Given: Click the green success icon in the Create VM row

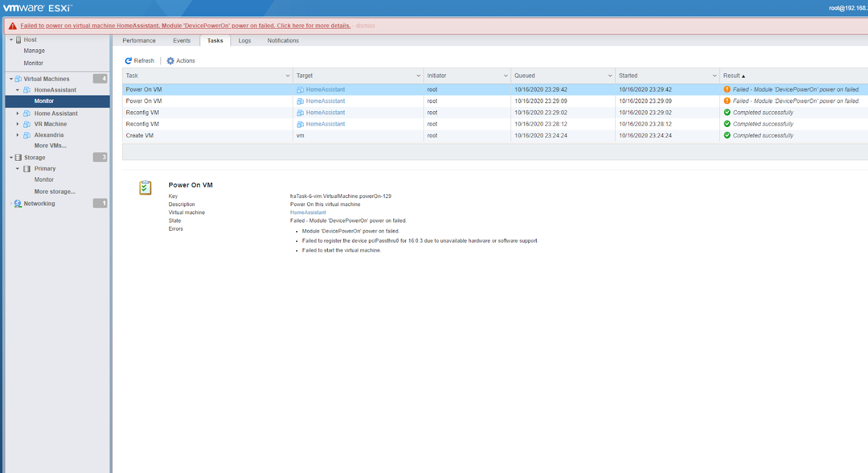Looking at the screenshot, I should (x=727, y=136).
